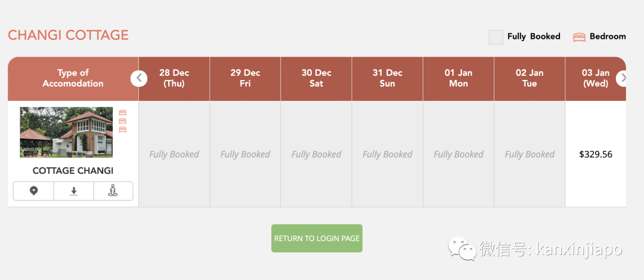Image resolution: width=644 pixels, height=280 pixels.
Task: Click the download icon under Cottage Changi
Action: coord(73,191)
